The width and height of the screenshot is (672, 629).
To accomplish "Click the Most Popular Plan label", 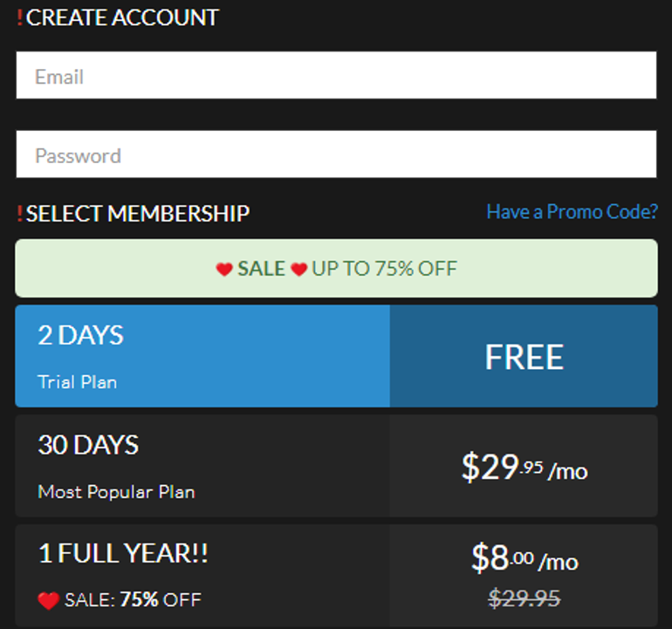I will coord(116,491).
